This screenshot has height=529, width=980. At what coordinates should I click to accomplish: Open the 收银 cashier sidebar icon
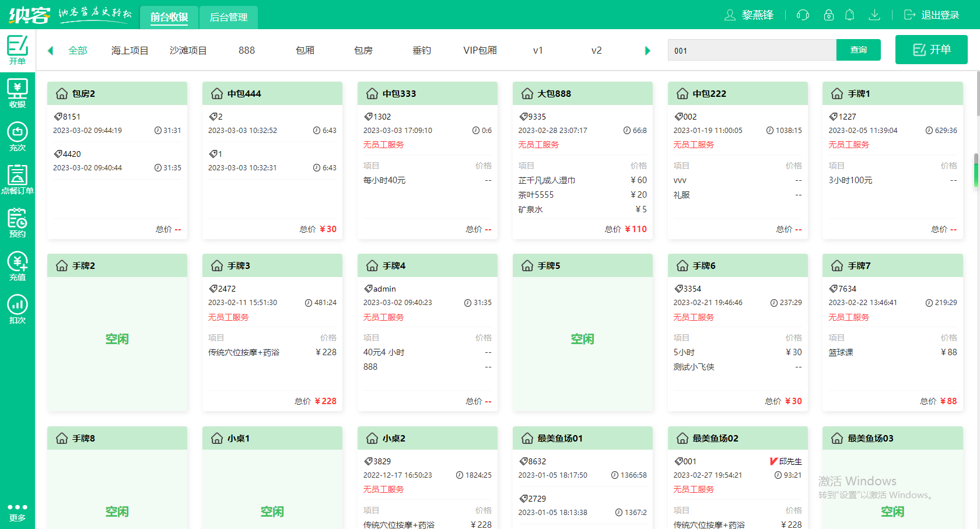[x=17, y=93]
